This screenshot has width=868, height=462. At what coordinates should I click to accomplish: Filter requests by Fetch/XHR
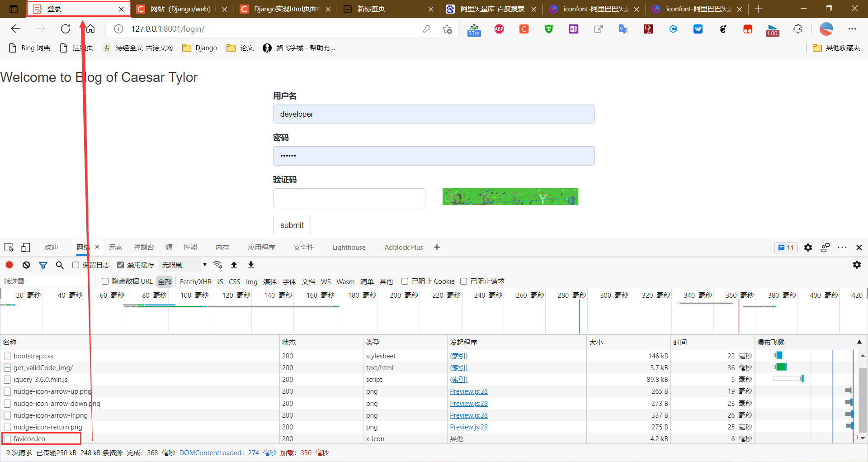(x=196, y=281)
